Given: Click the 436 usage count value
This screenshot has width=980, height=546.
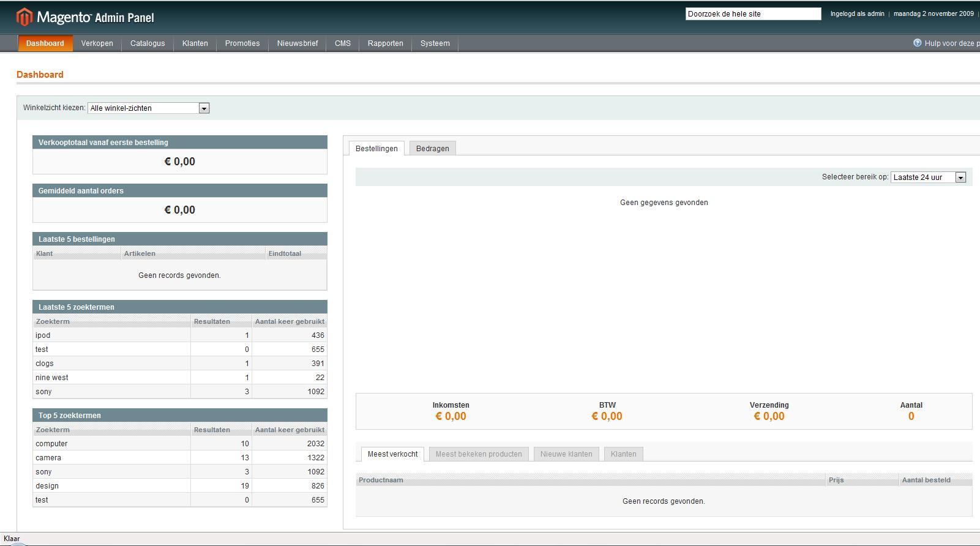Looking at the screenshot, I should click(x=318, y=335).
